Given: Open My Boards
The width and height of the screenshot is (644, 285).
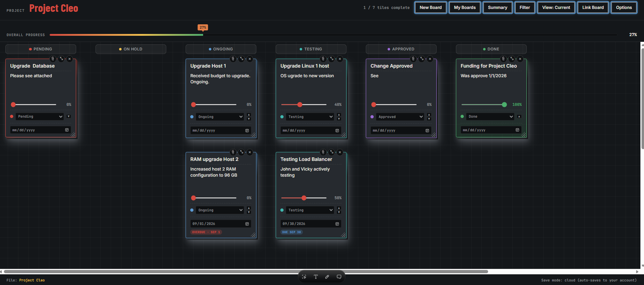Looking at the screenshot, I should click(465, 8).
